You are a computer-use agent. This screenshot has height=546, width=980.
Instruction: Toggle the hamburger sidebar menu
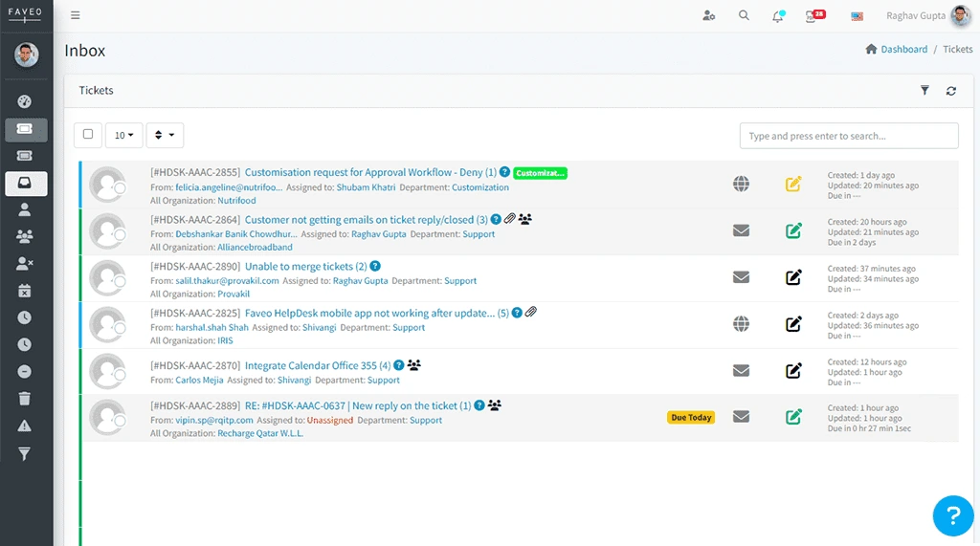(75, 15)
